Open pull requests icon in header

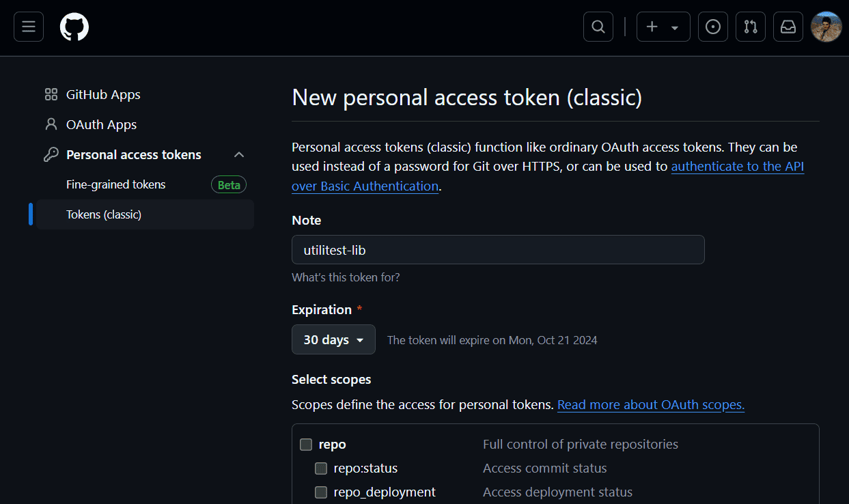(751, 27)
